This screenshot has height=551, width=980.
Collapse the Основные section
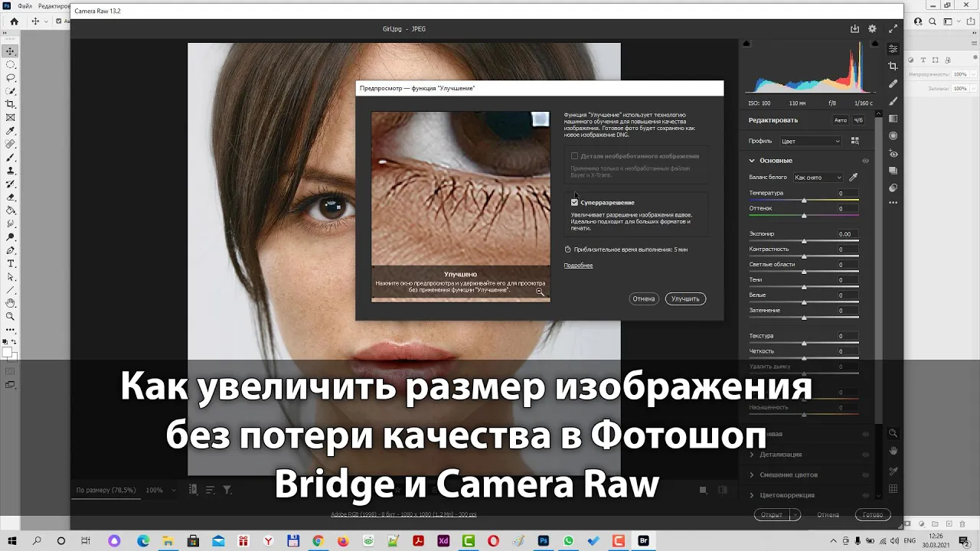click(752, 161)
